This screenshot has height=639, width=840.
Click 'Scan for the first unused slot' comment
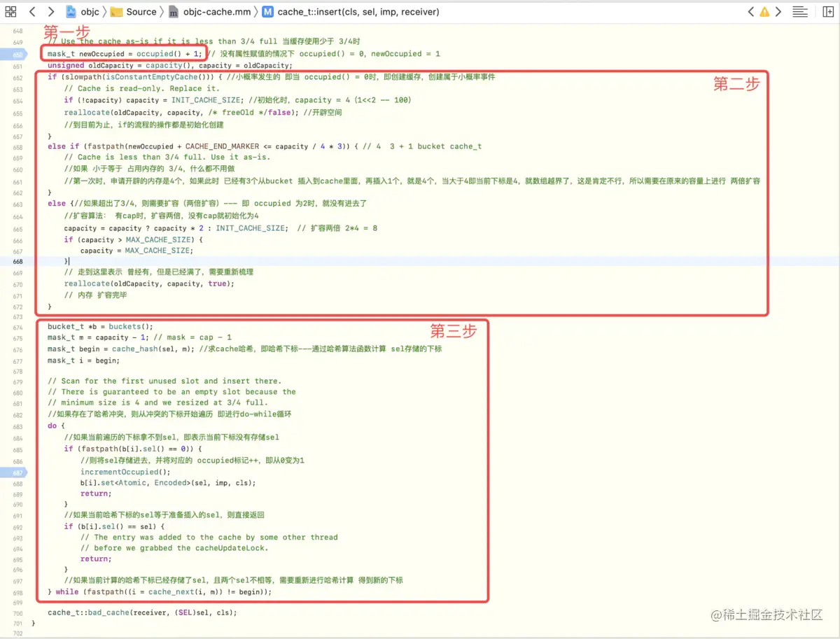click(x=164, y=381)
